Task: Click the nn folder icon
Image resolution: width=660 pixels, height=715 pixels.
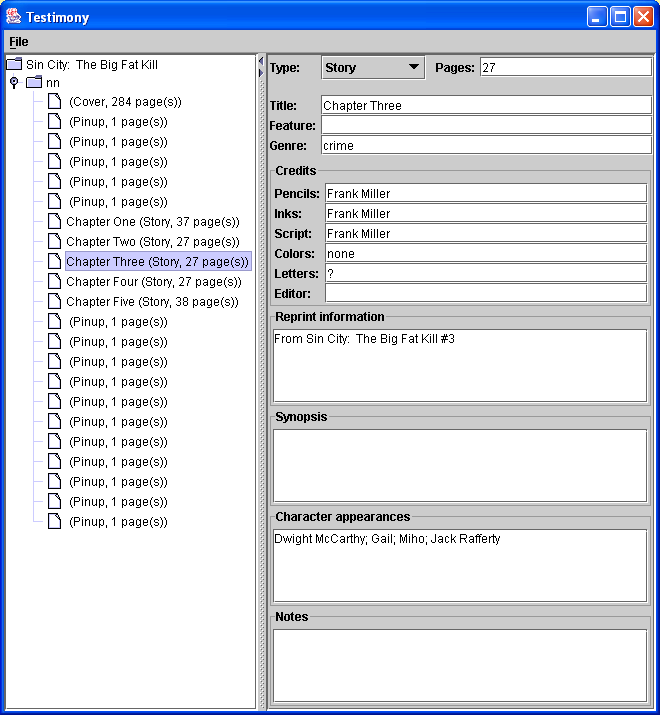Action: [x=34, y=82]
